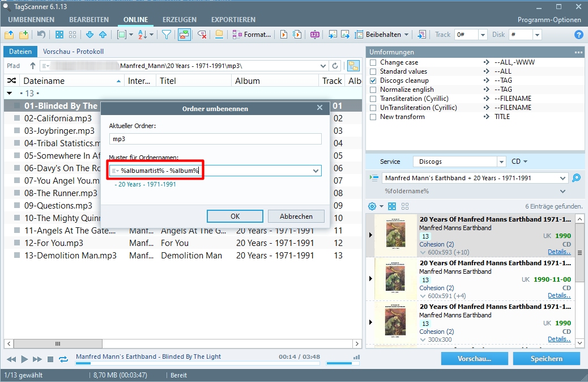Open Vorschau - Protokoll tab
The width and height of the screenshot is (588, 382).
[73, 52]
